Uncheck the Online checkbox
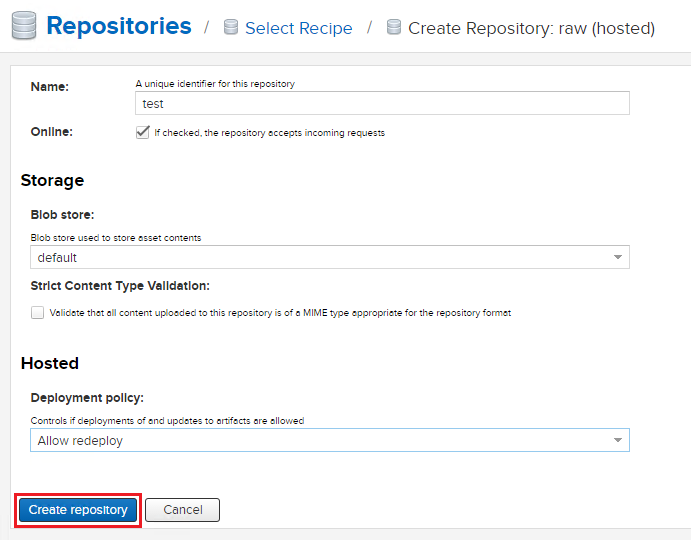 142,132
